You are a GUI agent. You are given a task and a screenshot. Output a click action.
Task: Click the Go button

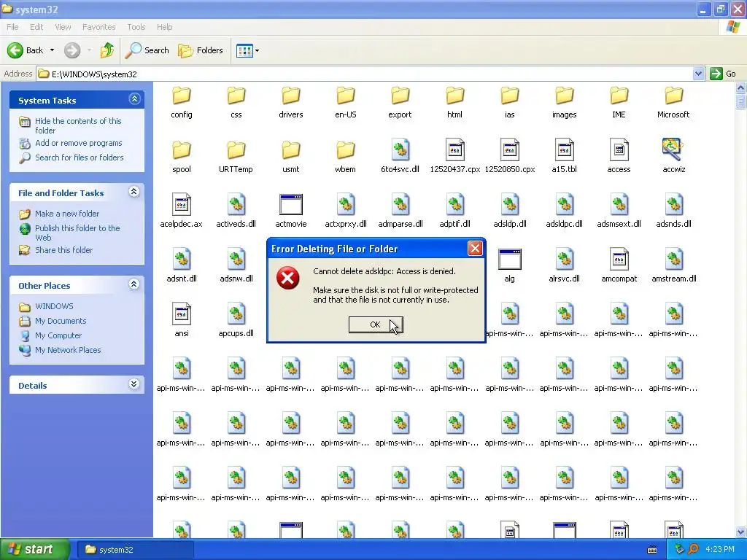click(723, 74)
